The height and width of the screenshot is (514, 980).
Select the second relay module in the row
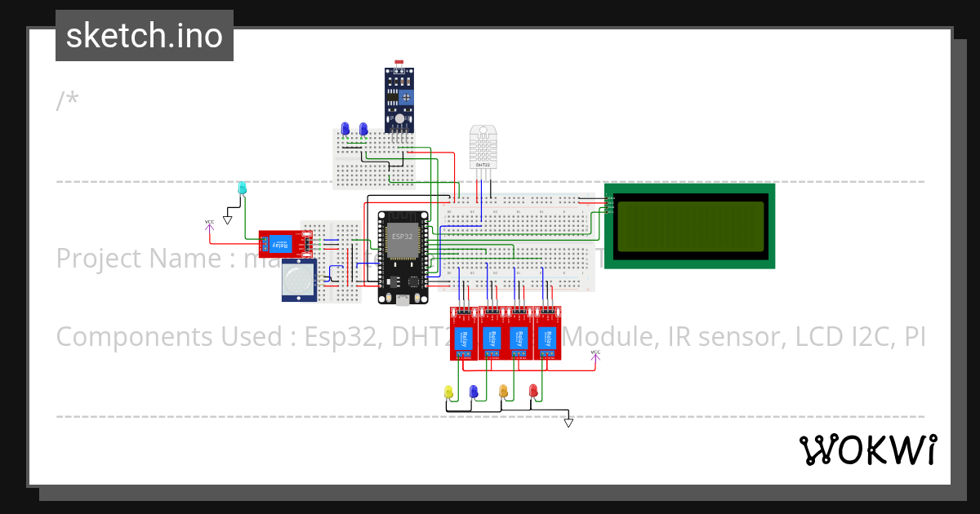(x=490, y=333)
